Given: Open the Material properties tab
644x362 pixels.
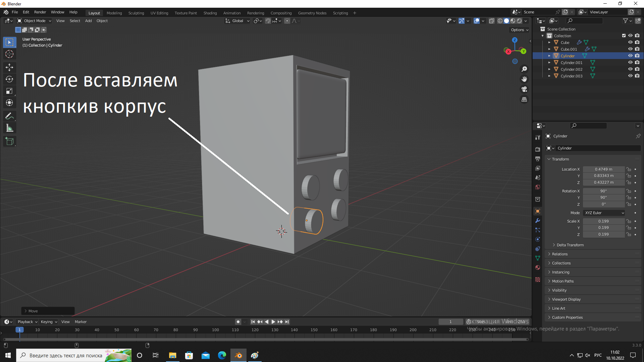Looking at the screenshot, I should point(538,267).
